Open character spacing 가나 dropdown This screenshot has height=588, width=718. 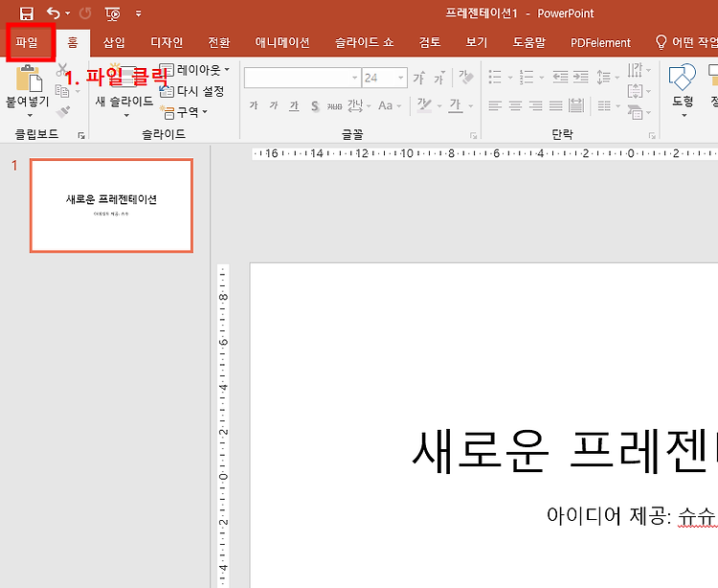[x=359, y=106]
